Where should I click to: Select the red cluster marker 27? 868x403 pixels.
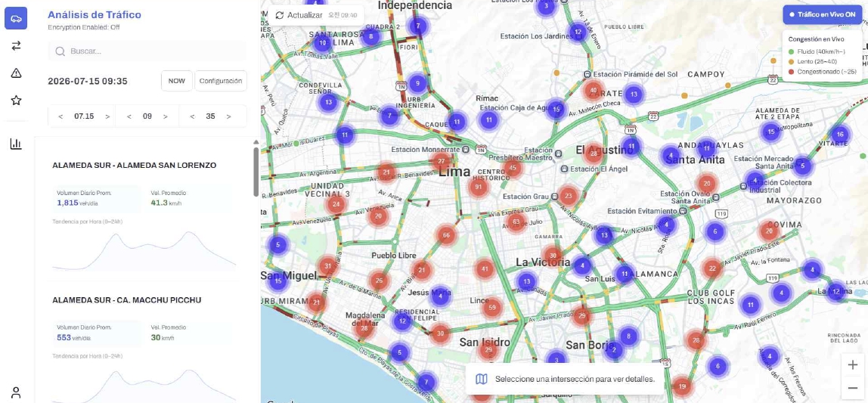coord(442,162)
